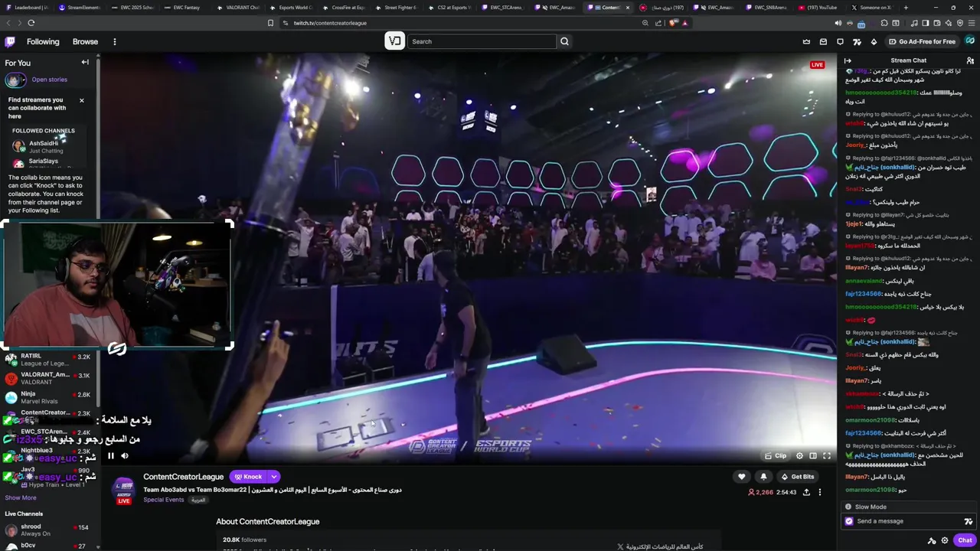Open chat community users list icon
The width and height of the screenshot is (980, 551).
click(970, 60)
